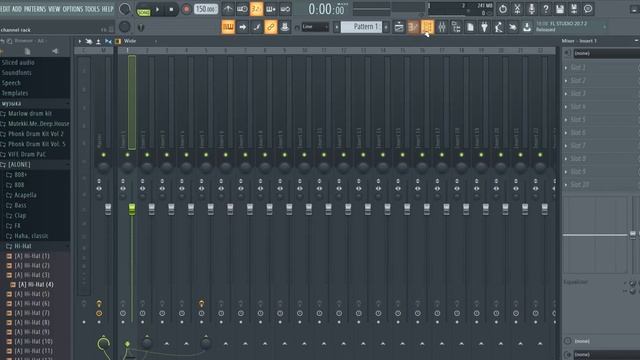Click the tempo 150 field

click(x=205, y=9)
